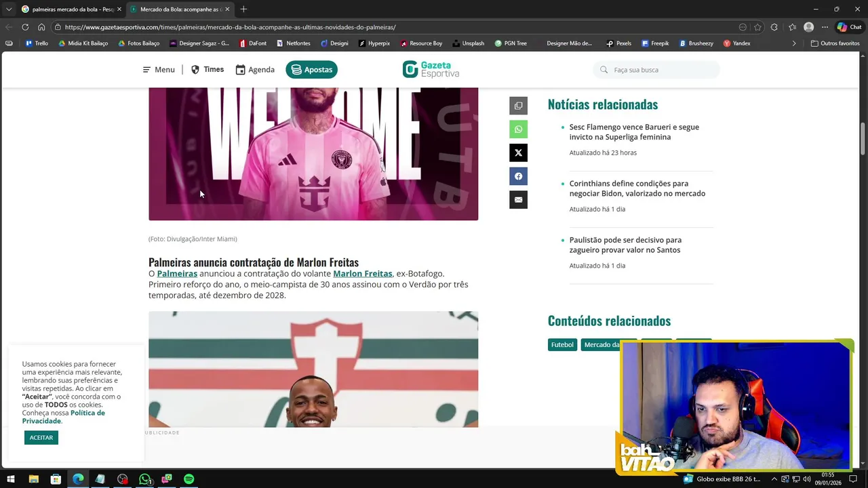868x488 pixels.
Task: Follow the Palmeiras hyperlink in article
Action: [x=177, y=273]
